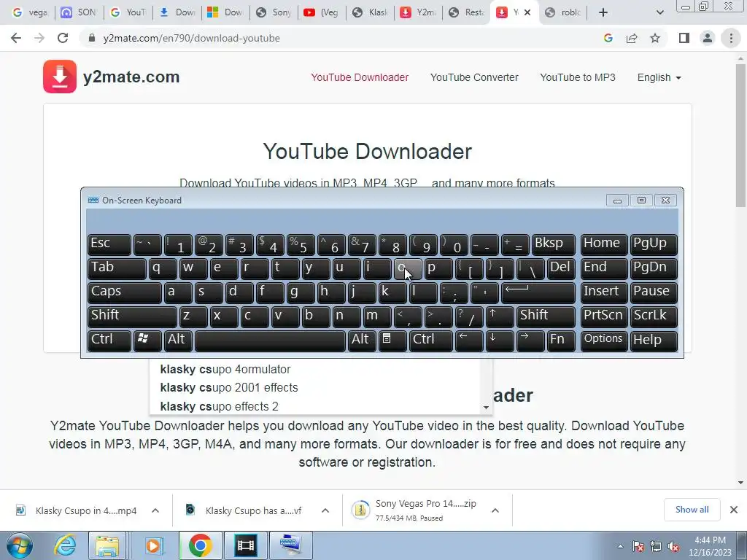Switch to the roblox browser tab
747x560 pixels.
point(563,12)
